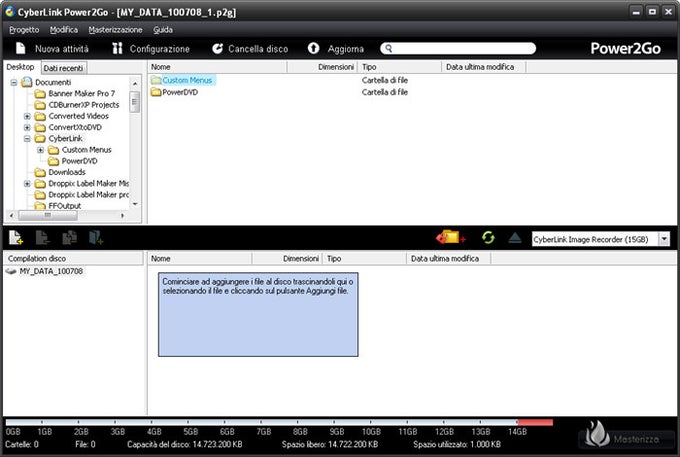Switch to the Desktop tab
The width and height of the screenshot is (680, 457).
(x=20, y=67)
